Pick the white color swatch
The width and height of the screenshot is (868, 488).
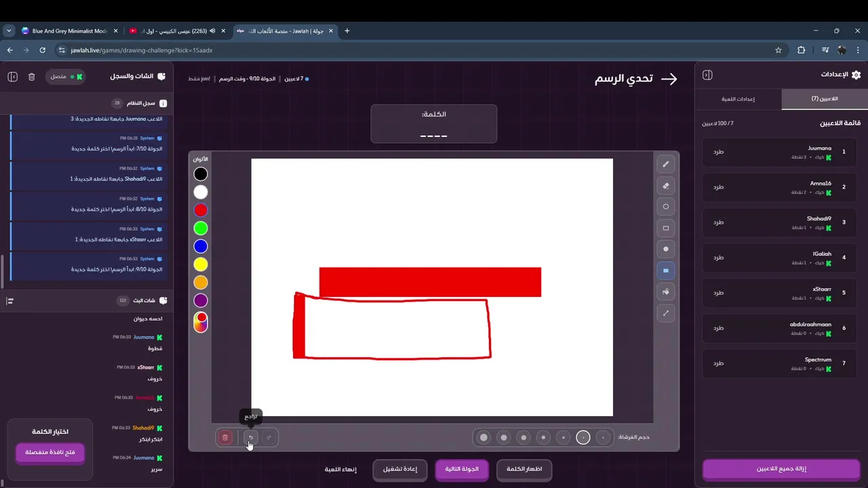click(201, 192)
